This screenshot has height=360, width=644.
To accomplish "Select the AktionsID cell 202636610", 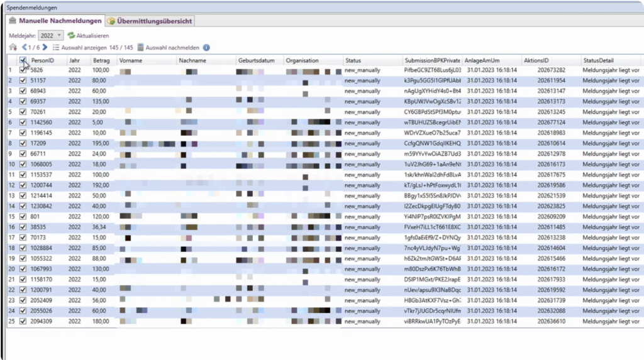I will 551,322.
